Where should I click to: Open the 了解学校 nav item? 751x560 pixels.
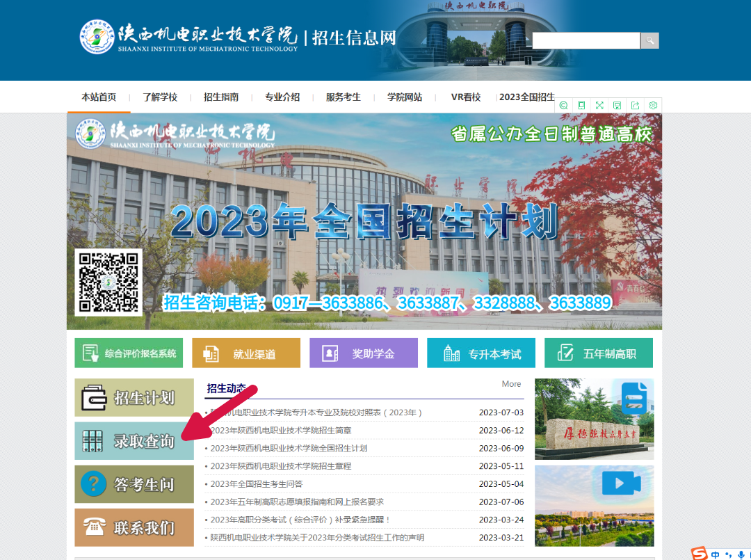(160, 97)
